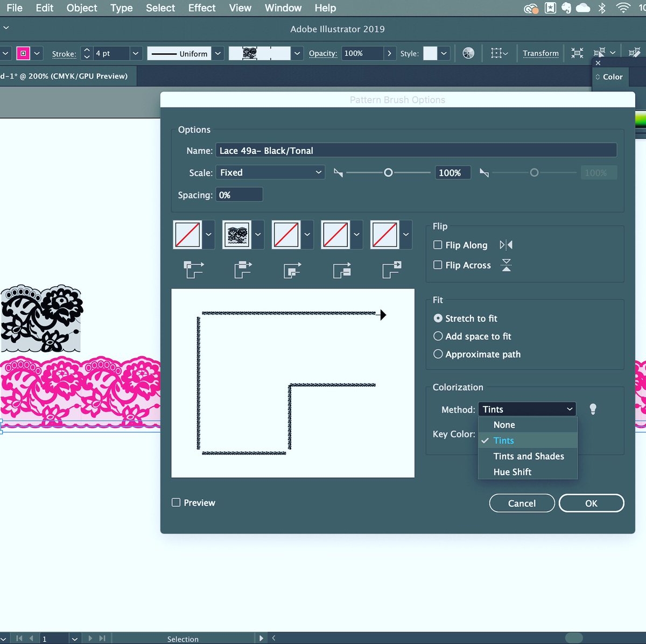Image resolution: width=646 pixels, height=644 pixels.
Task: Click the scale slider handle at 100%
Action: click(x=388, y=173)
